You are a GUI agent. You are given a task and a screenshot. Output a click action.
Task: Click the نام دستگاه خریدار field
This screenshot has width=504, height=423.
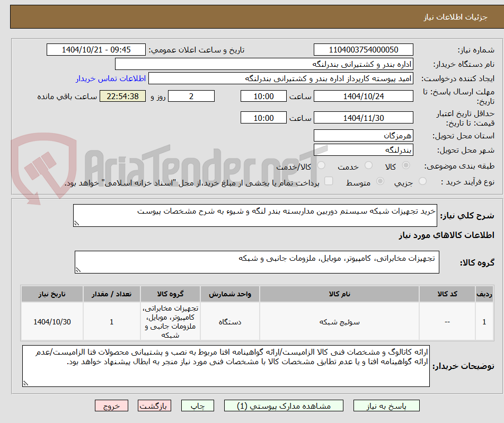point(264,64)
